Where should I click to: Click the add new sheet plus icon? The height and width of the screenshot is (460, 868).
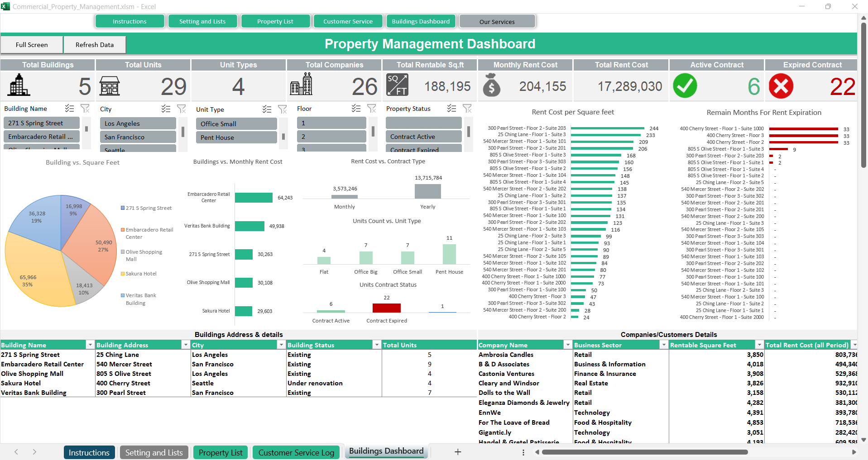pos(458,452)
